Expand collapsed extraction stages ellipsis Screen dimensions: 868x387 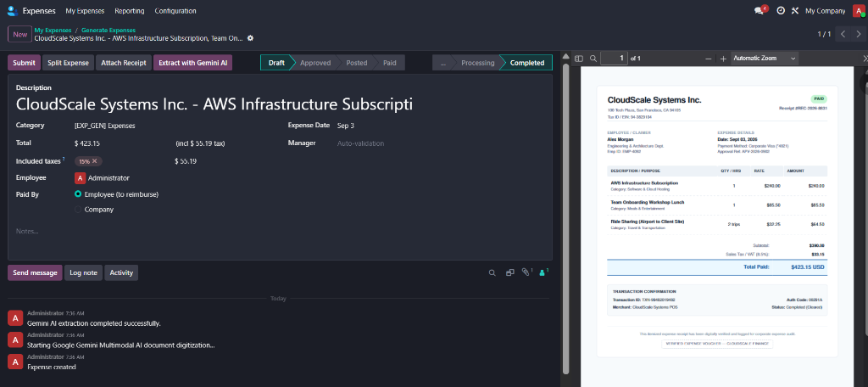pyautogui.click(x=442, y=63)
